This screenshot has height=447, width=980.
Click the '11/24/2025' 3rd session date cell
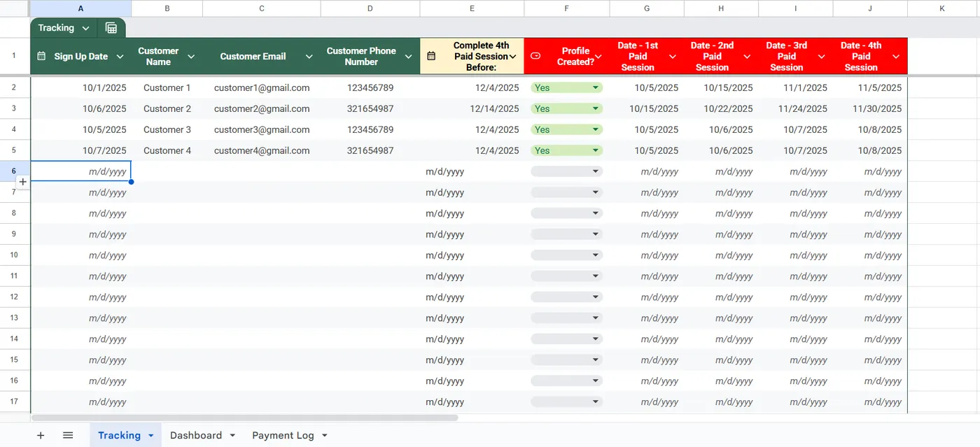(x=796, y=108)
